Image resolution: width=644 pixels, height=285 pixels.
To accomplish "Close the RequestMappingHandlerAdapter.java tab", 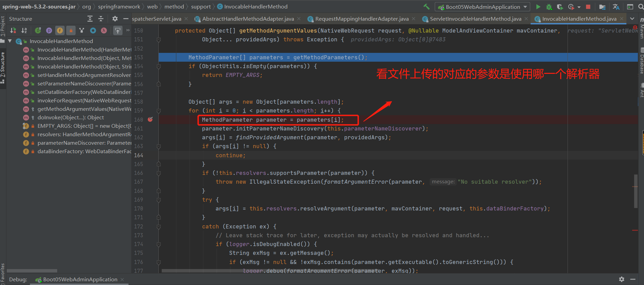I will point(414,19).
